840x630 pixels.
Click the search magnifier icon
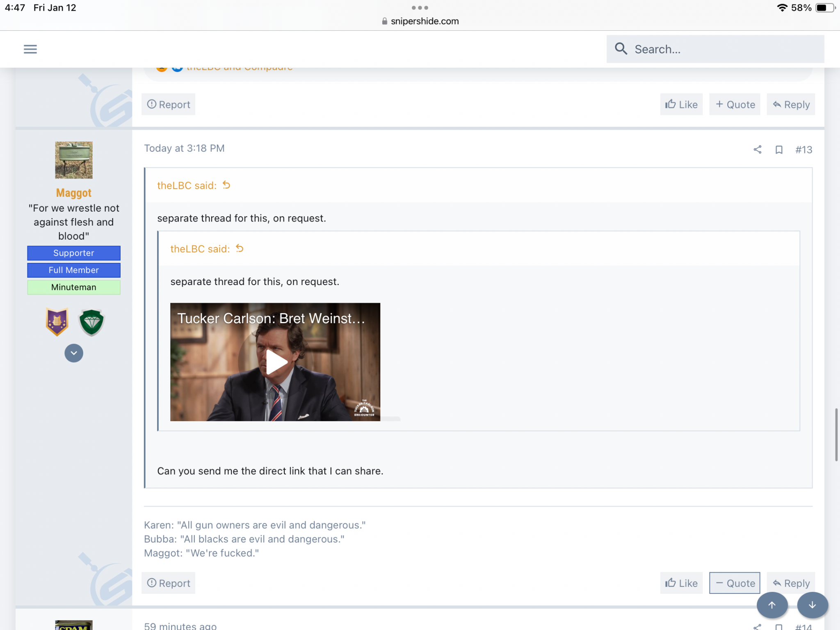coord(621,49)
